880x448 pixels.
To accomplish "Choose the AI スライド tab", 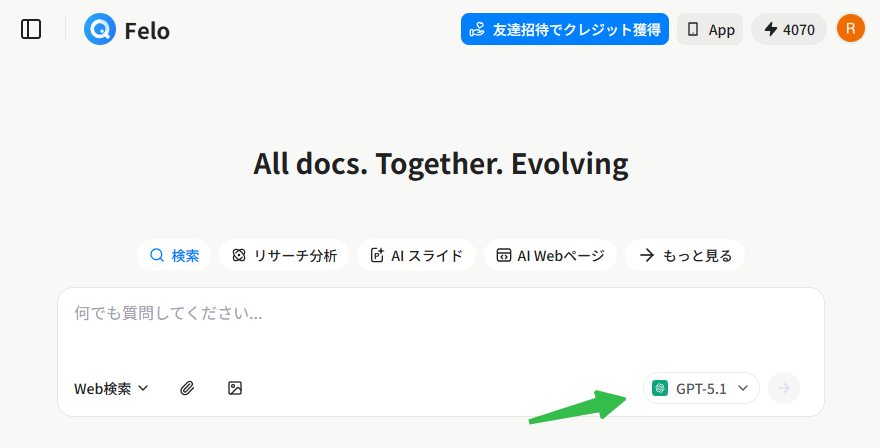I will pyautogui.click(x=416, y=255).
